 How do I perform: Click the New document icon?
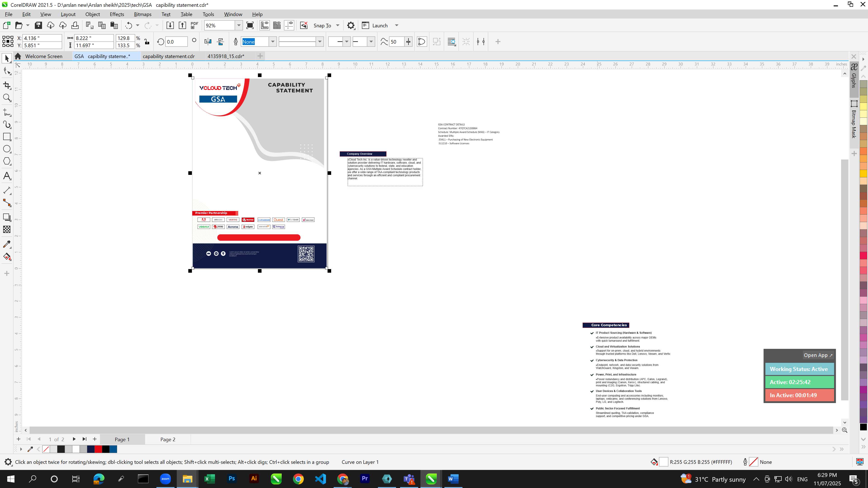click(x=6, y=25)
